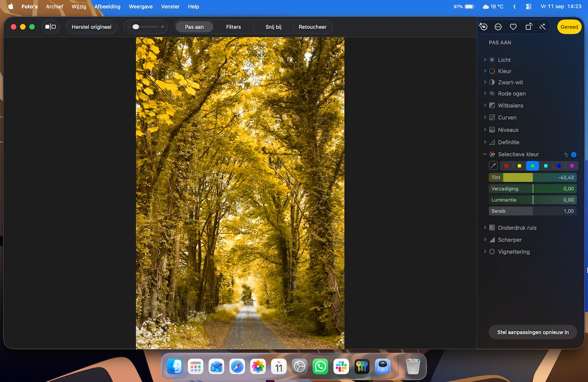Open System Settings from the Dock
588x382 pixels.
pos(299,366)
